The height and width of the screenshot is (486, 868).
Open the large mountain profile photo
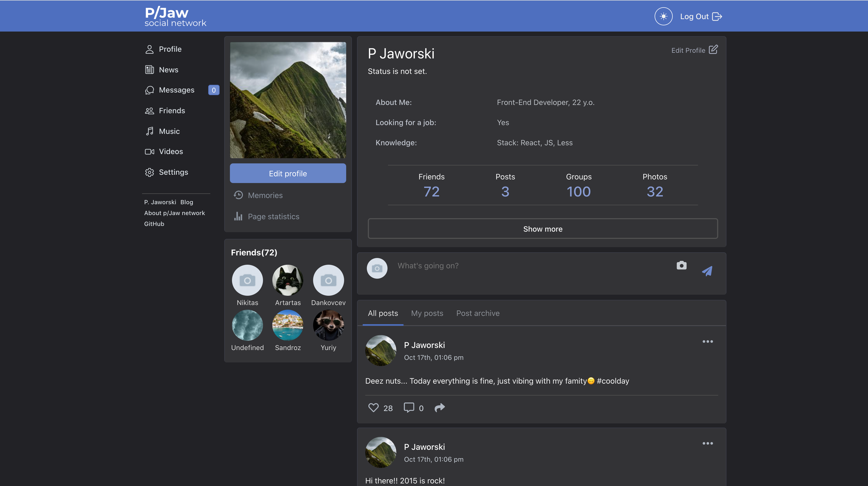288,100
